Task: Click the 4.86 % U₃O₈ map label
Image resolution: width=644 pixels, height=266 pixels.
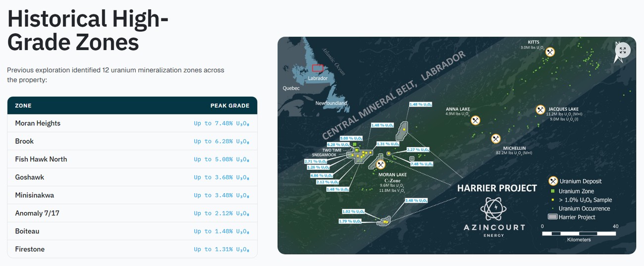Action: (321, 175)
